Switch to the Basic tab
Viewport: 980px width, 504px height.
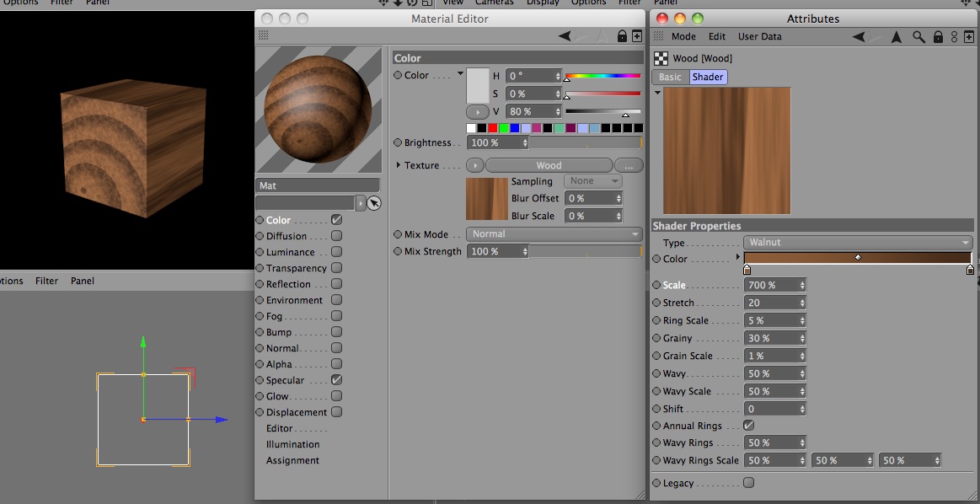coord(670,77)
